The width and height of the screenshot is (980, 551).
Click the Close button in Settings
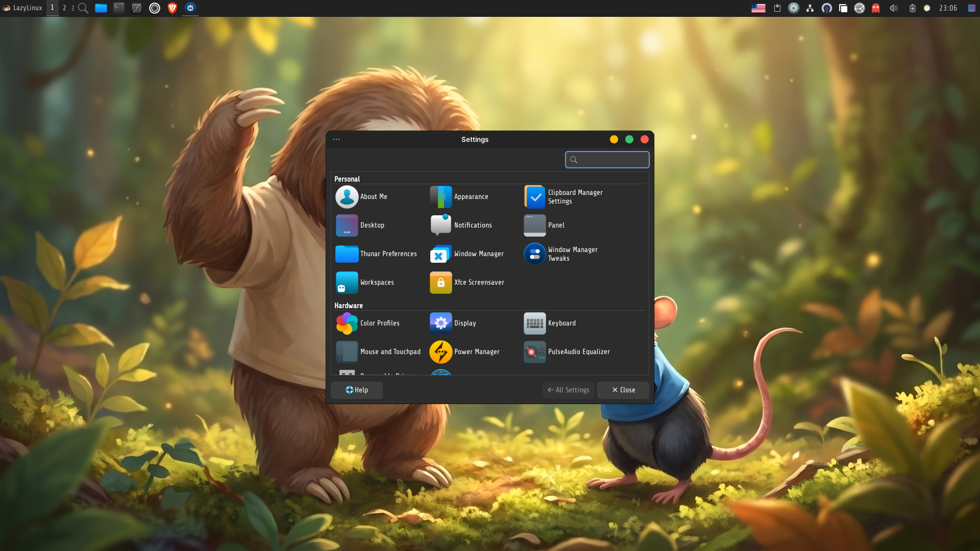click(623, 390)
